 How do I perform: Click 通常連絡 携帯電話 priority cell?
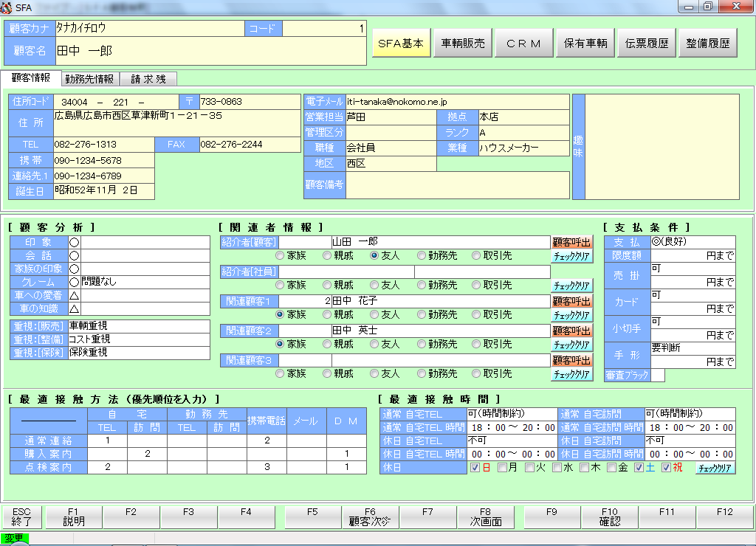[x=267, y=440]
